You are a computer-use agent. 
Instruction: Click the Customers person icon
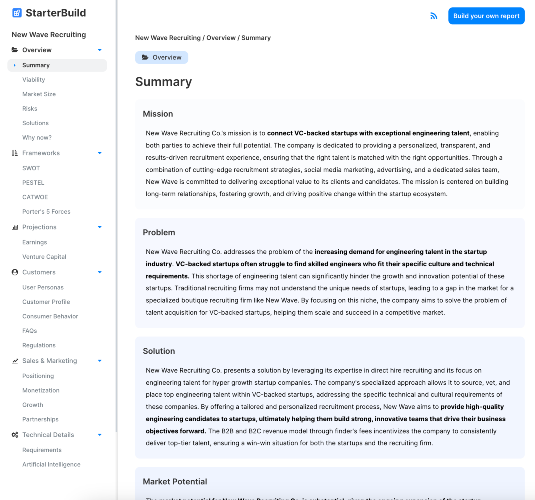click(x=15, y=272)
